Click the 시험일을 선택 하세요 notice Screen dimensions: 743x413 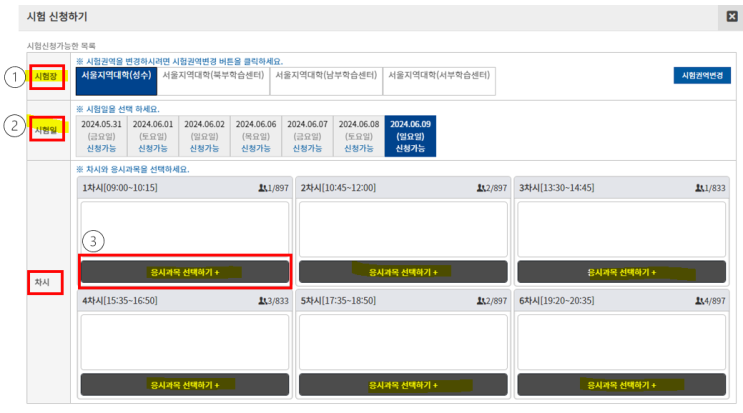coord(118,109)
